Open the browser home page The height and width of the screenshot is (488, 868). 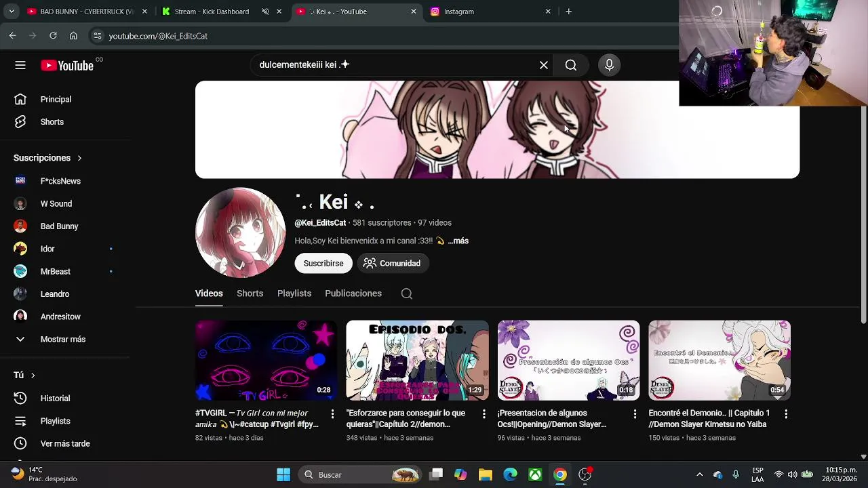click(x=73, y=36)
